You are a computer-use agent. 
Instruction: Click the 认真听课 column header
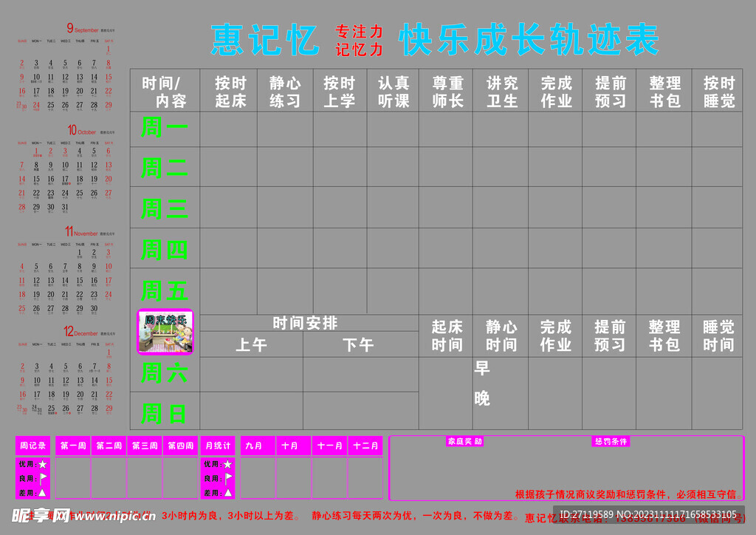394,91
